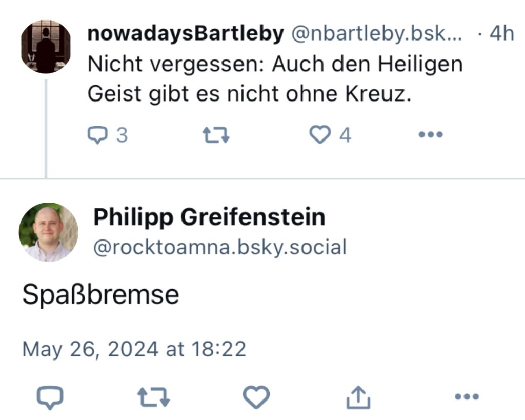The height and width of the screenshot is (420, 525).
Task: Open nowadaysBartleby's profile via username link
Action: 186,32
